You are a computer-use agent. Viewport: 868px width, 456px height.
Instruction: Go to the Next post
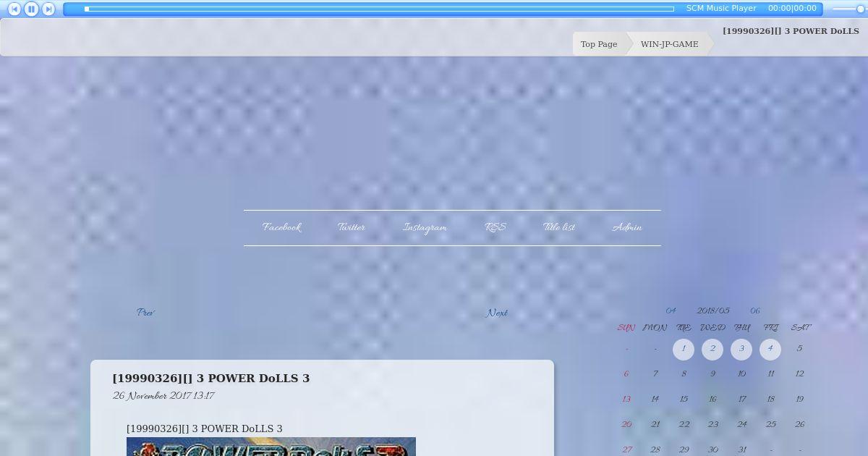(497, 313)
